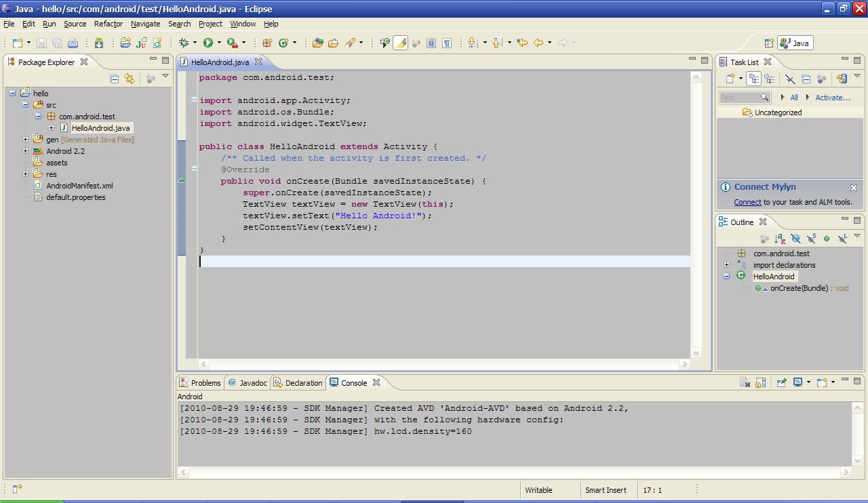Open Package Explorer view menu triangle
Image resolution: width=868 pixels, height=503 pixels.
click(x=165, y=77)
